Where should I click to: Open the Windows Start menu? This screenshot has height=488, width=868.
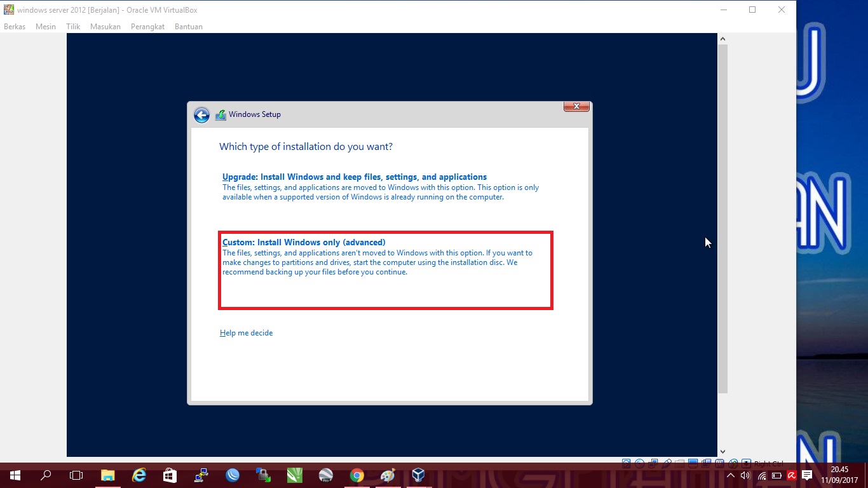(15, 475)
